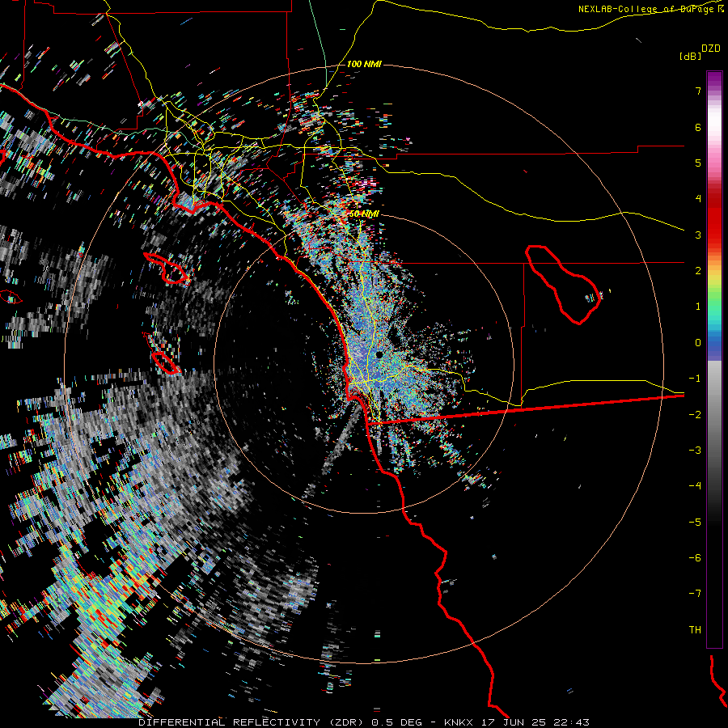This screenshot has width=728, height=728.
Task: Click the DZD product label above colorbar
Action: click(x=711, y=49)
